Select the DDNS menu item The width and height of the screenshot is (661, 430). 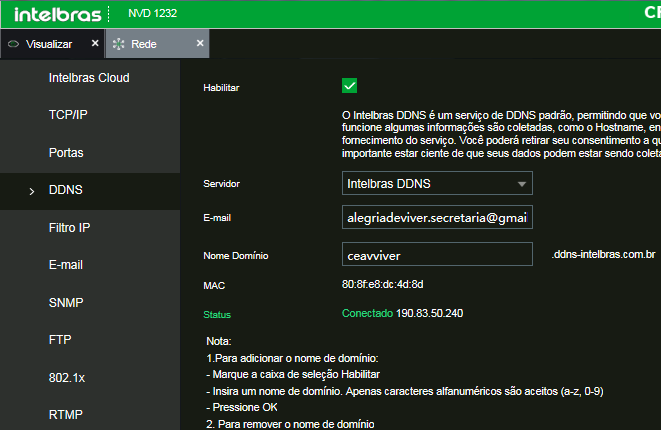pyautogui.click(x=66, y=190)
